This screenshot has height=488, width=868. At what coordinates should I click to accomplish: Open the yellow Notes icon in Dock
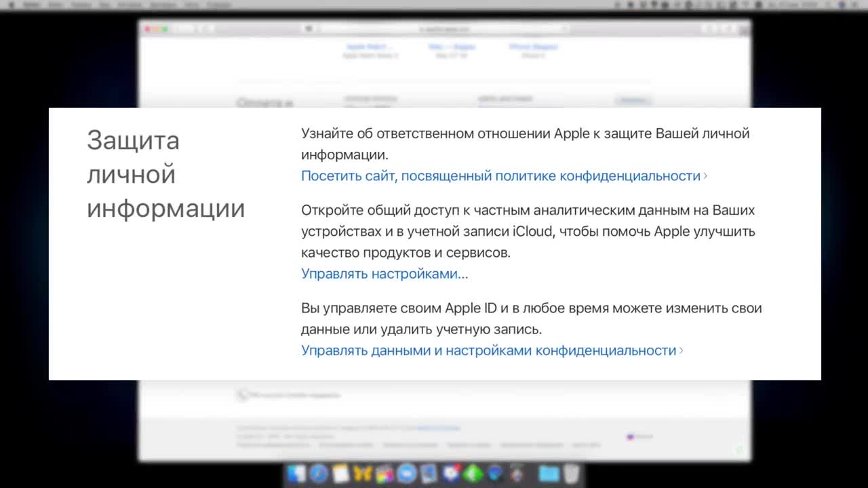pyautogui.click(x=340, y=473)
